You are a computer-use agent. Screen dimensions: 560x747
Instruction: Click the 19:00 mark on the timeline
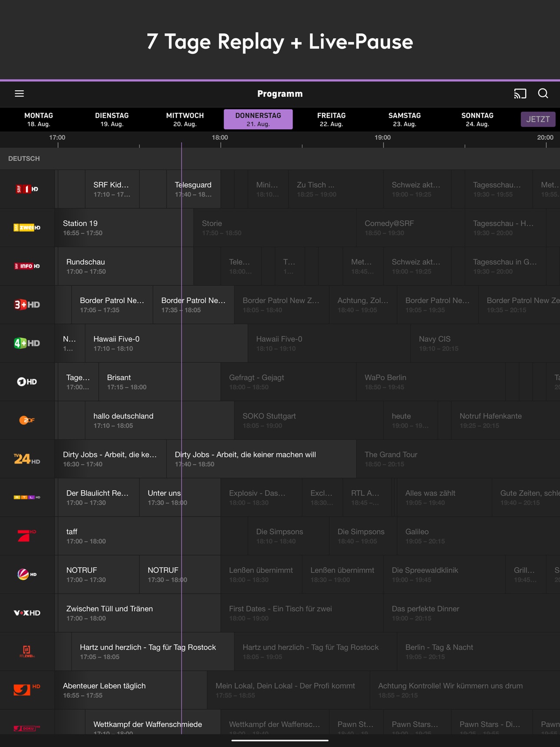point(383,138)
